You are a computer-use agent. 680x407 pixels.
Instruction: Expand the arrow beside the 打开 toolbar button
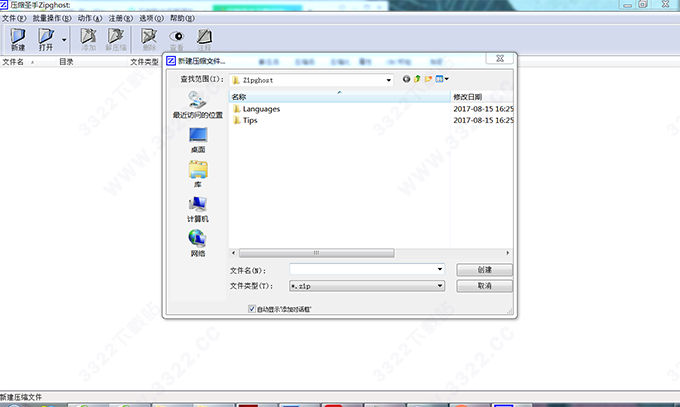(64, 39)
